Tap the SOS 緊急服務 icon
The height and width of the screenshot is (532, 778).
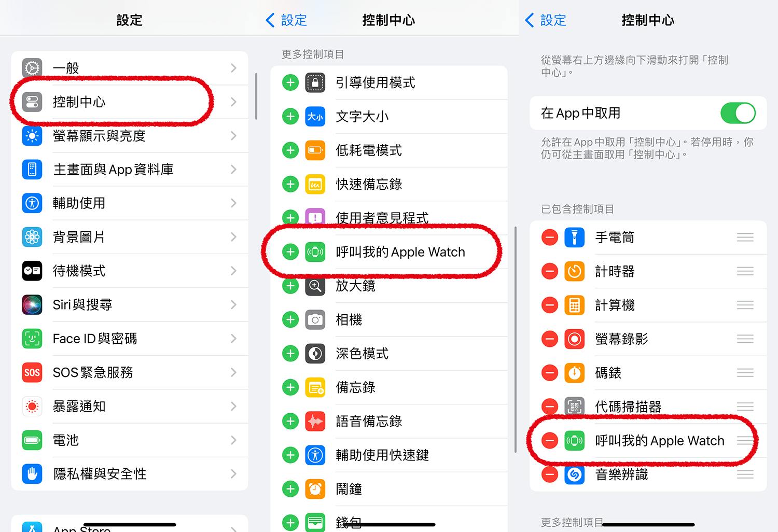[32, 372]
